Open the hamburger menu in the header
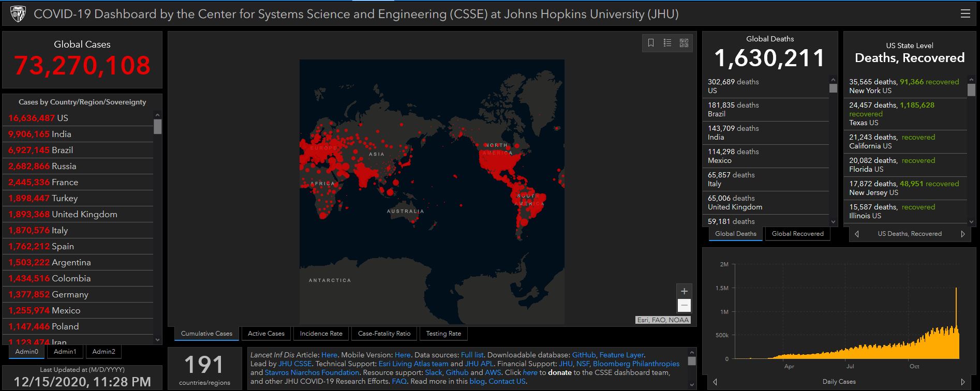 [x=965, y=14]
